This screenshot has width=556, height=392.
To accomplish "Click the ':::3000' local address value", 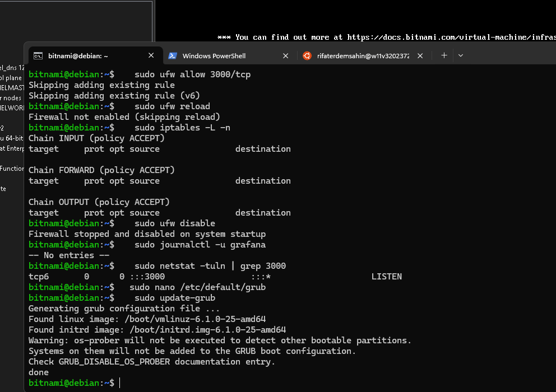I will pyautogui.click(x=147, y=277).
